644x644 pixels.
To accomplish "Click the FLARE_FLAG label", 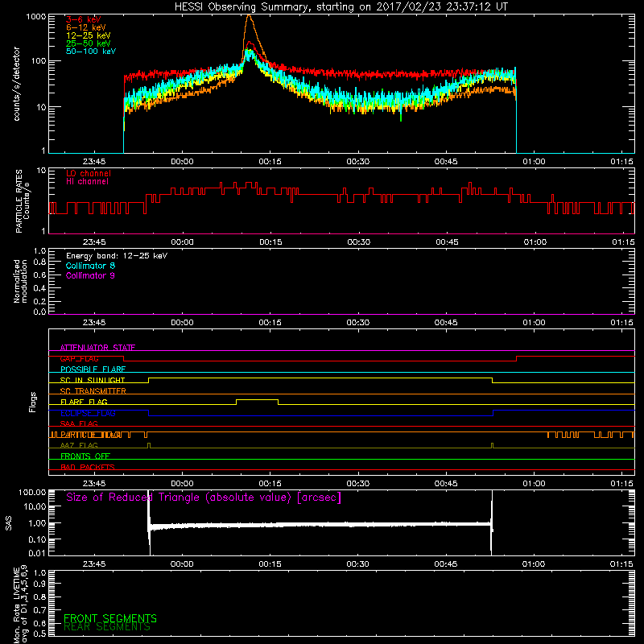I will click(x=84, y=402).
